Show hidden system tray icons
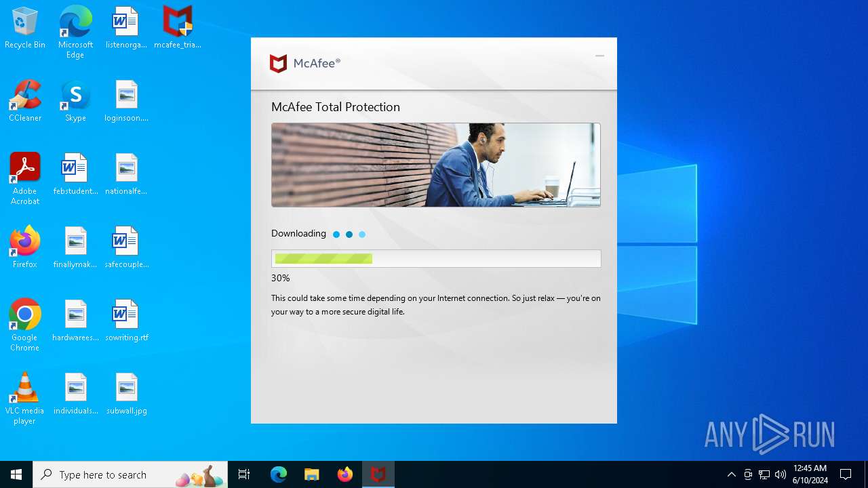 731,474
